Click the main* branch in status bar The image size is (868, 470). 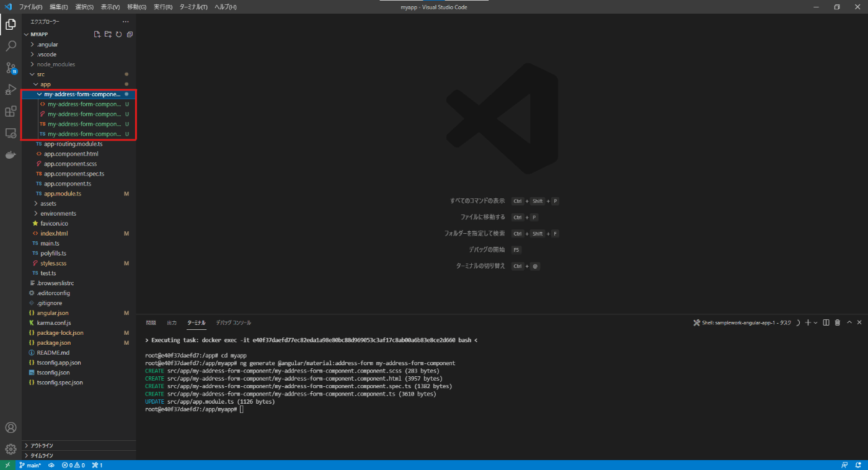(x=30, y=465)
